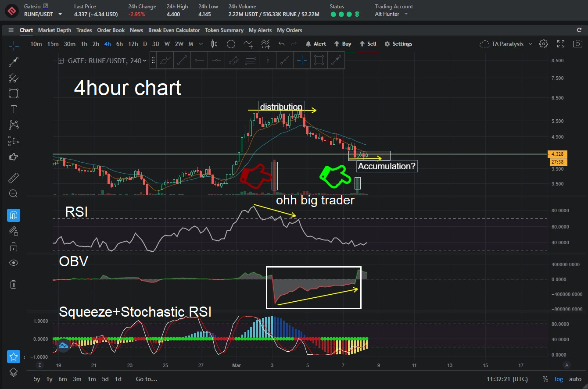Activate the zoom-in tool
Screen dimensions: 588x389
click(13, 193)
